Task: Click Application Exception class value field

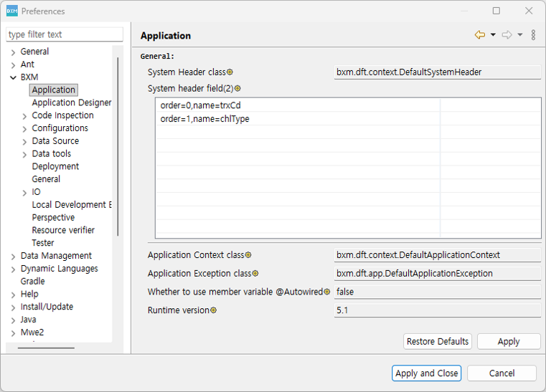Action: point(438,273)
